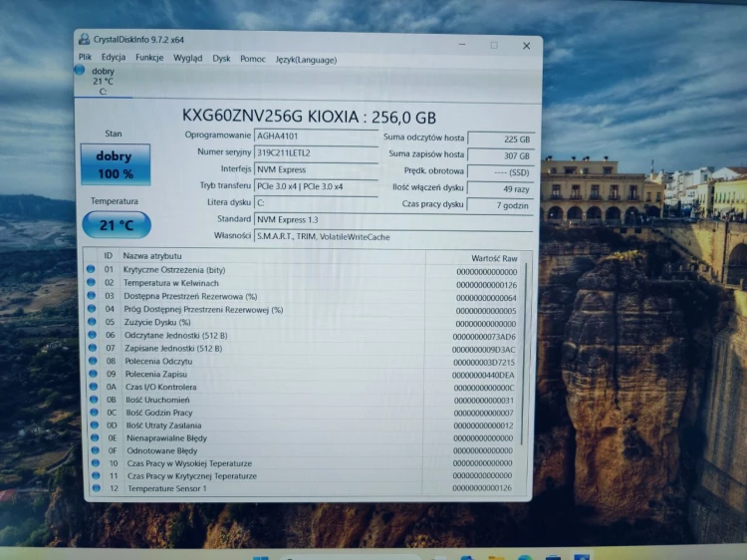Click status dot of Polecenia Odczytu row
Screen dimensions: 747x560
coord(93,361)
